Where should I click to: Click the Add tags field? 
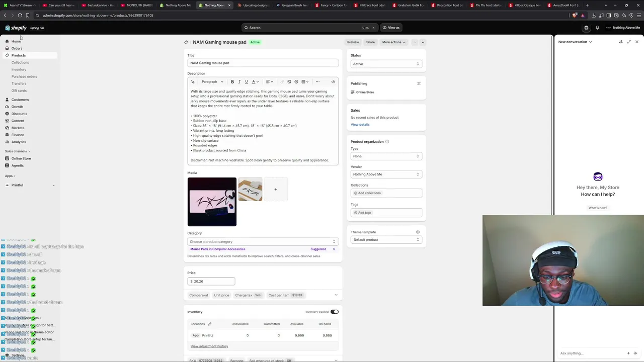pyautogui.click(x=386, y=213)
